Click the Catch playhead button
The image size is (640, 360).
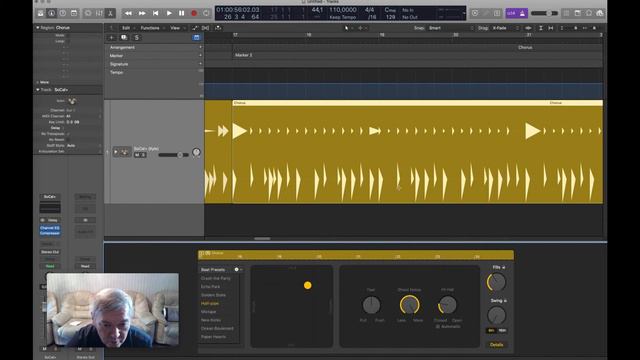pos(218,28)
